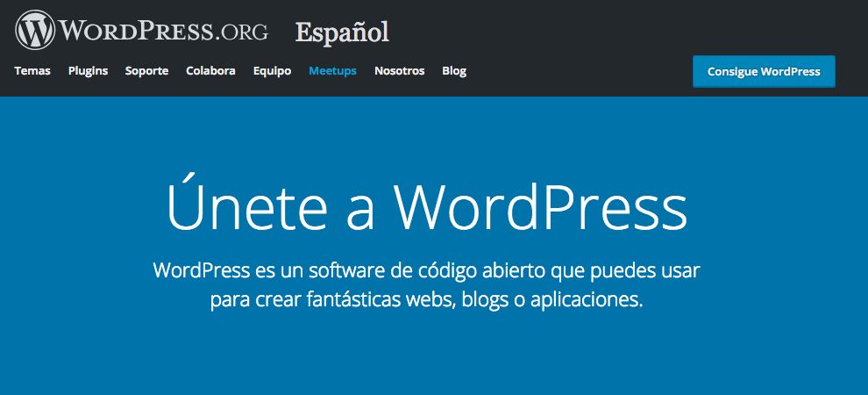
Task: Click the text 'para crear fantásticas webs, blogs o aplicaciones.'
Action: 427,299
